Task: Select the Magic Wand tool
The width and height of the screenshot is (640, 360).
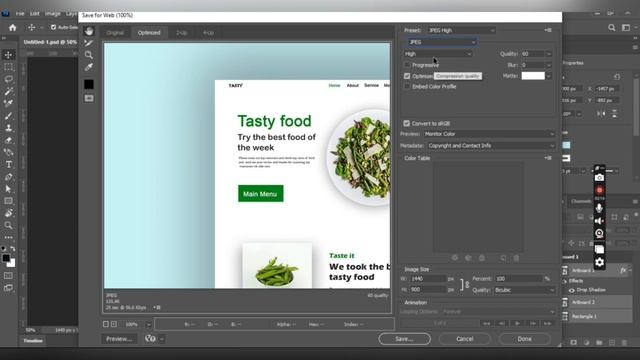Action: pyautogui.click(x=8, y=91)
